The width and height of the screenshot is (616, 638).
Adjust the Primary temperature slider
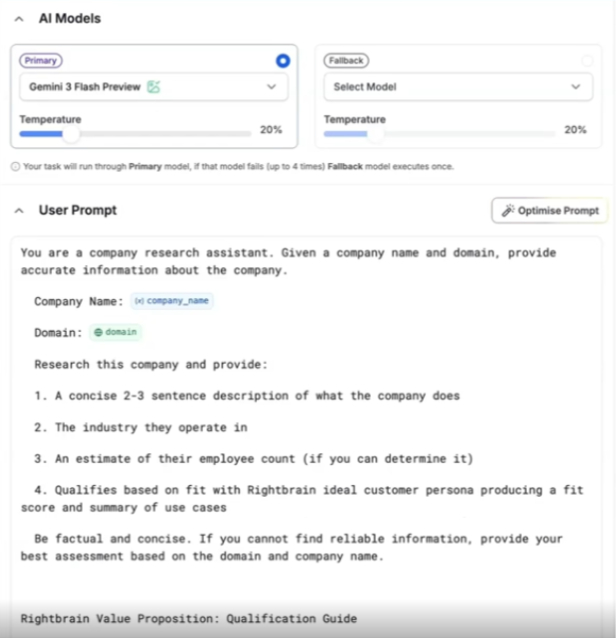[x=70, y=133]
